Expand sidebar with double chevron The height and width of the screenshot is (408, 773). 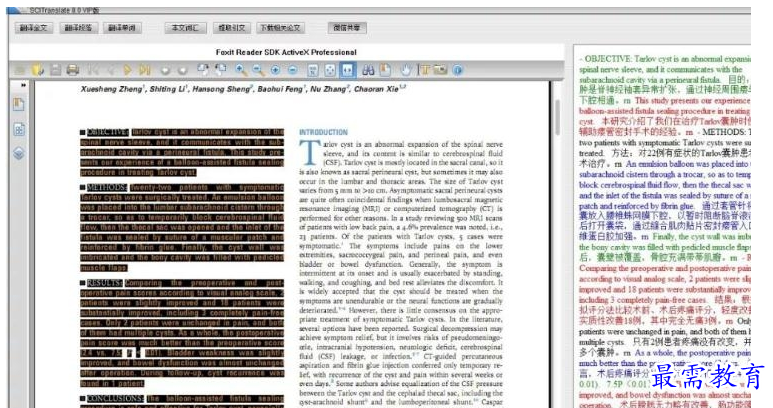click(x=23, y=86)
